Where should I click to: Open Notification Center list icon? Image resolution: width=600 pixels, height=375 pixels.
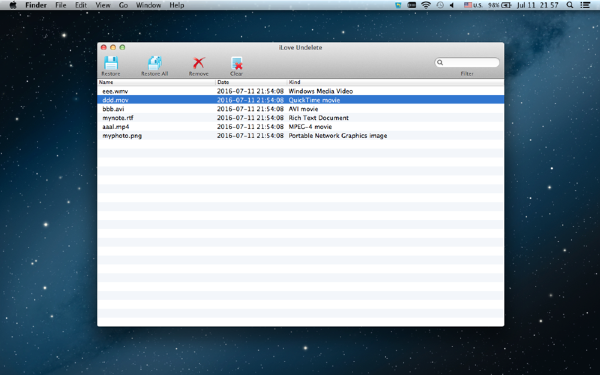pyautogui.click(x=585, y=5)
